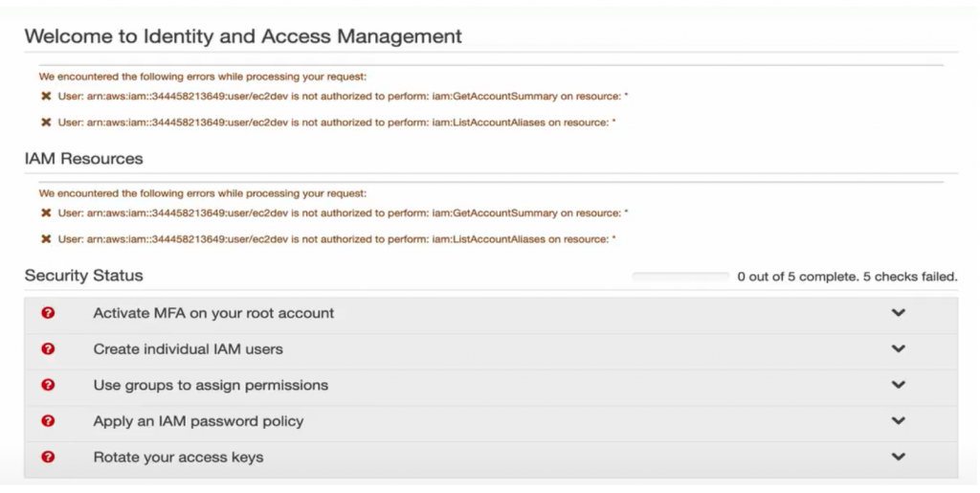Expand Activate MFA on your root account chevron
Screen dimensions: 980x493
(898, 313)
